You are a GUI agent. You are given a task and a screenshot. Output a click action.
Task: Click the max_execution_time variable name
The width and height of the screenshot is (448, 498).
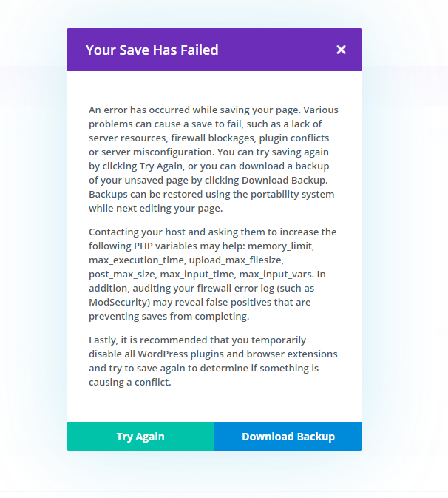[x=136, y=260]
